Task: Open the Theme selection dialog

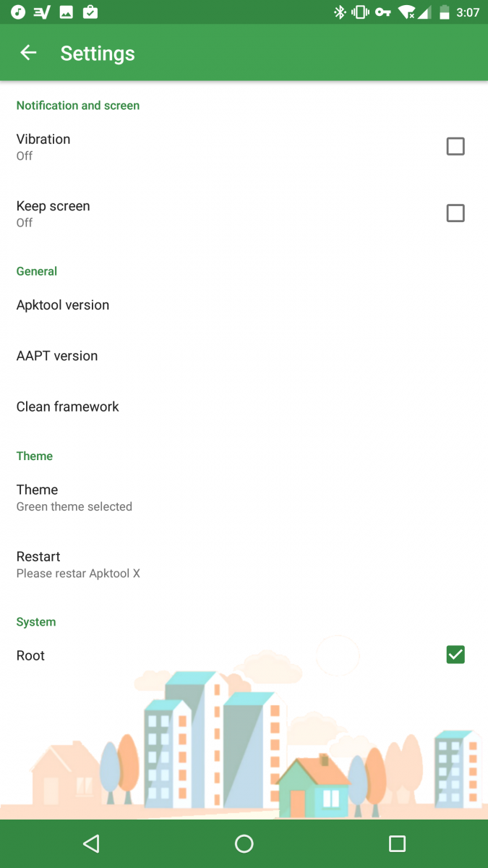Action: pos(37,490)
